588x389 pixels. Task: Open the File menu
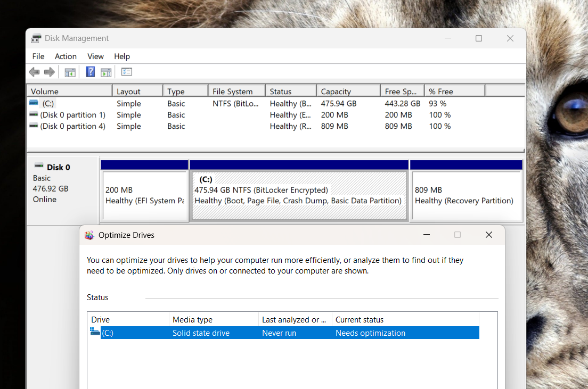(x=38, y=56)
